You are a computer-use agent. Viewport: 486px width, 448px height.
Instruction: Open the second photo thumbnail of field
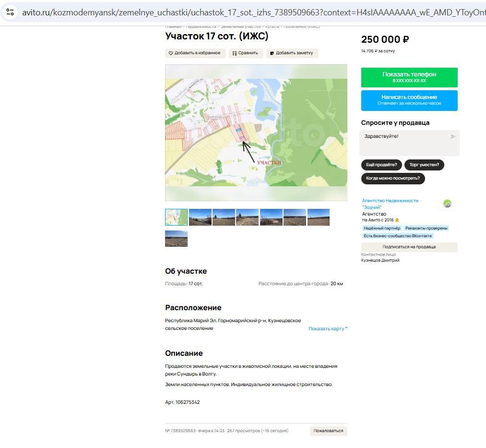224,217
